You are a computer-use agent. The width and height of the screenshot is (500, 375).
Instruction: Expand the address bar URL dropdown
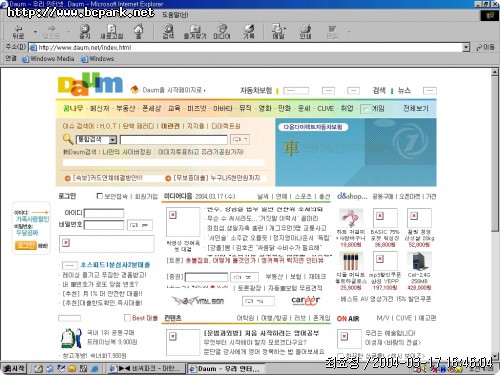click(x=466, y=47)
